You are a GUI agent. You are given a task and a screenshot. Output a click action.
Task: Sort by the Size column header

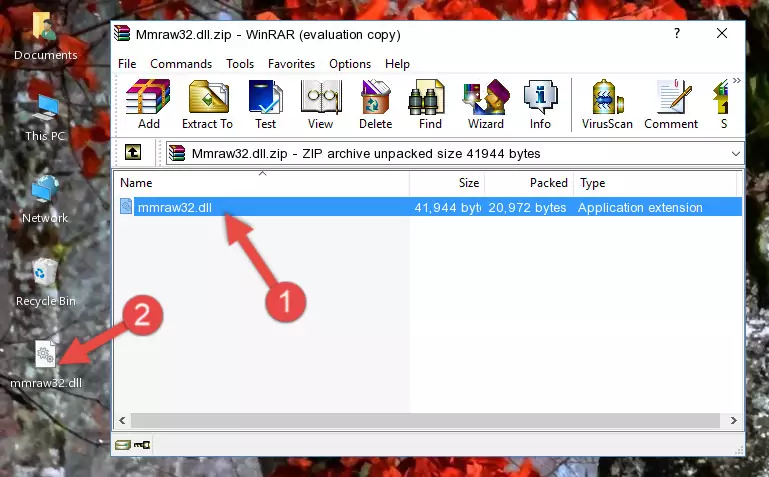click(447, 183)
